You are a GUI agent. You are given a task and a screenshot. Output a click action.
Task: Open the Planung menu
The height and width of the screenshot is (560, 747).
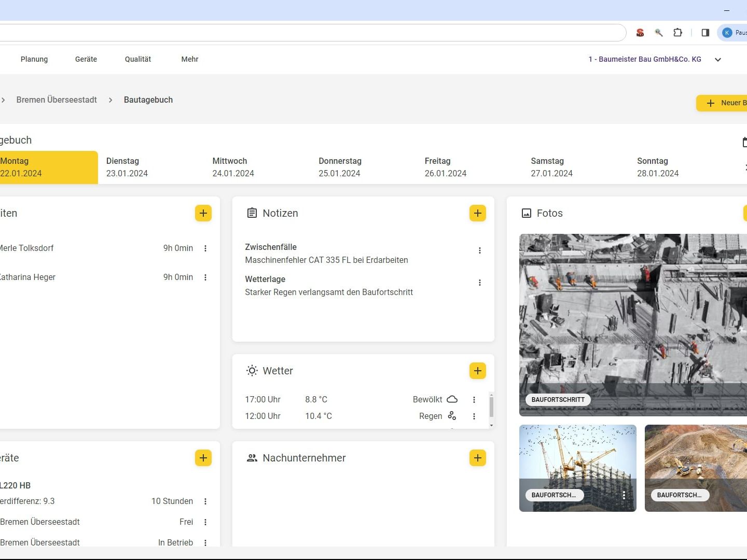(x=34, y=59)
